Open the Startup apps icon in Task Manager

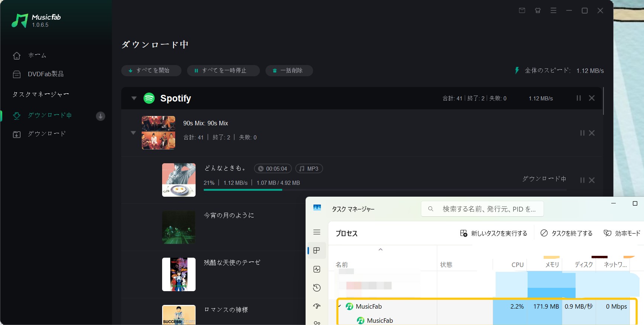(x=317, y=306)
